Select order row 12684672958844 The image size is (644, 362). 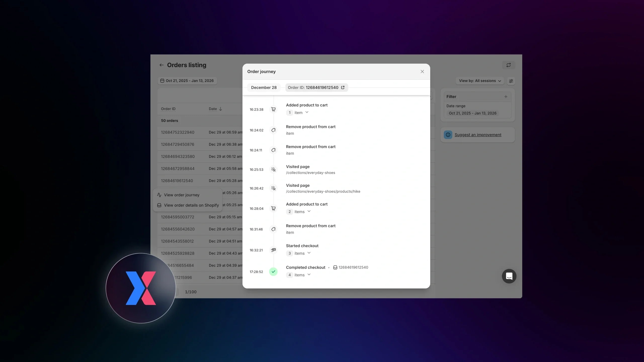200,168
